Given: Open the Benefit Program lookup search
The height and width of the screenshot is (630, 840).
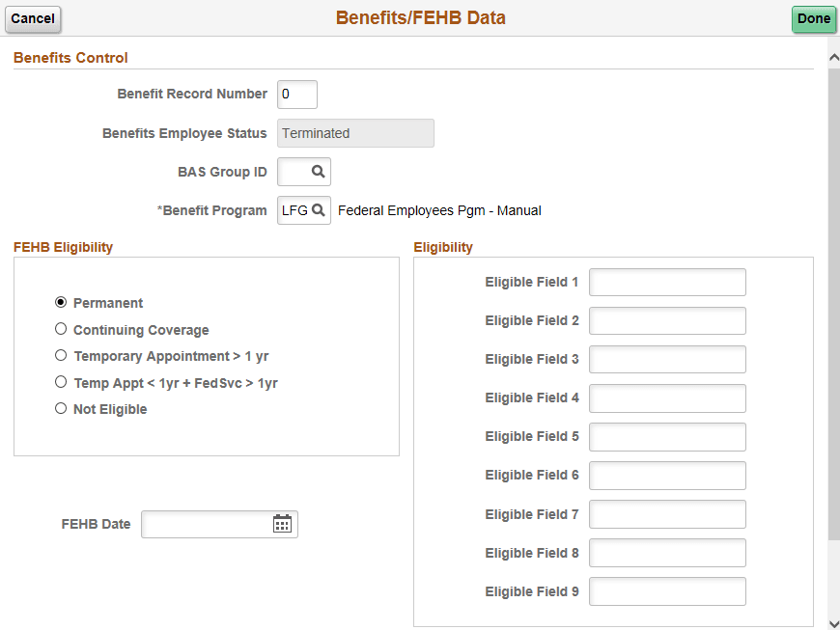Looking at the screenshot, I should pyautogui.click(x=319, y=210).
